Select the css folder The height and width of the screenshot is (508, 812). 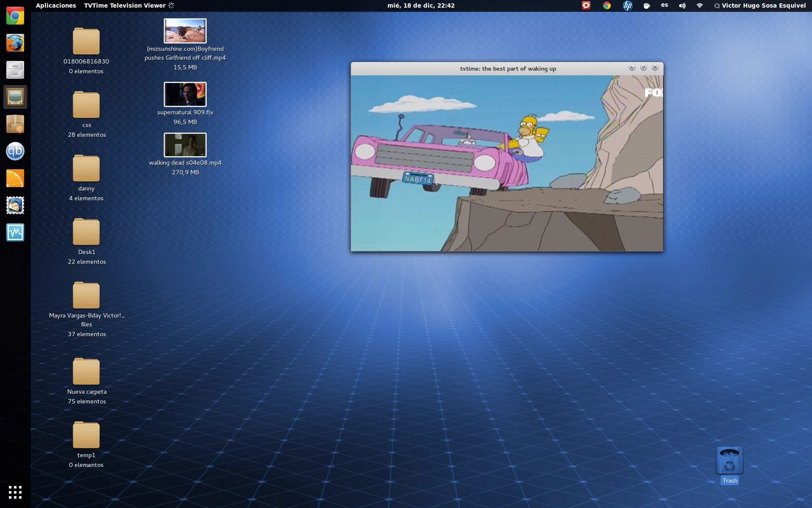coord(86,105)
